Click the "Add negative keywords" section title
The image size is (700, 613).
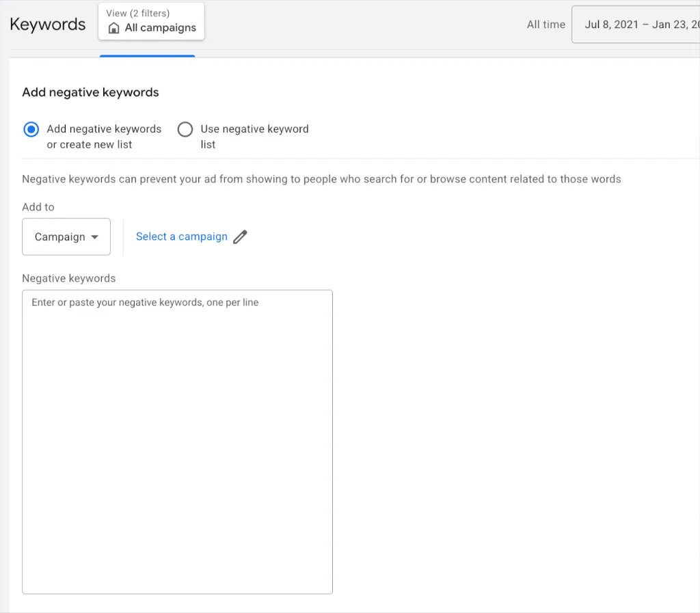[x=90, y=92]
